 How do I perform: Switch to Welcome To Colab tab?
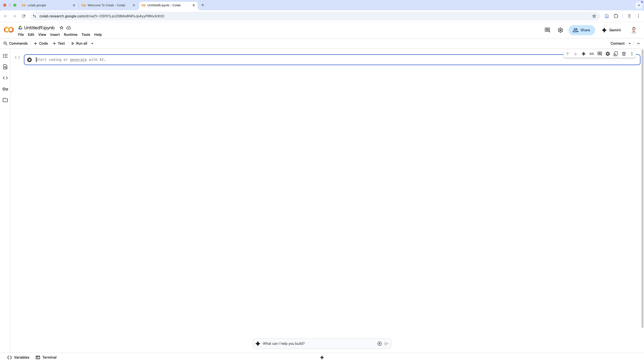[106, 5]
